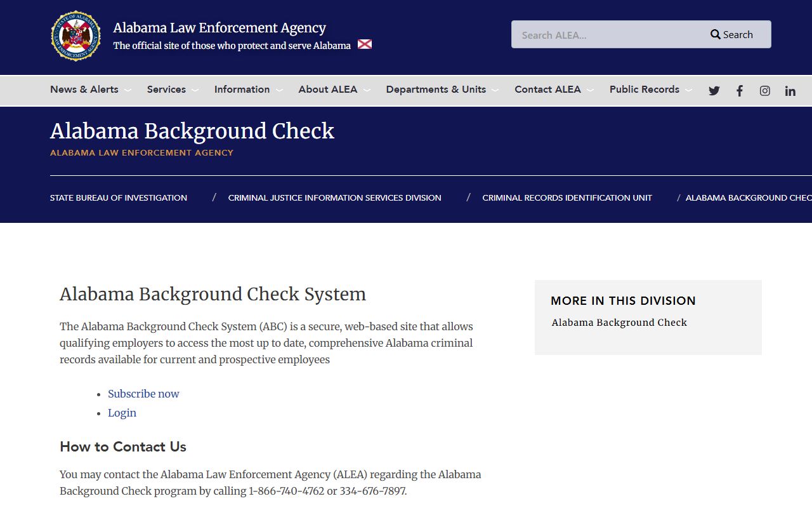812x508 pixels.
Task: Open the Services menu
Action: (x=166, y=90)
